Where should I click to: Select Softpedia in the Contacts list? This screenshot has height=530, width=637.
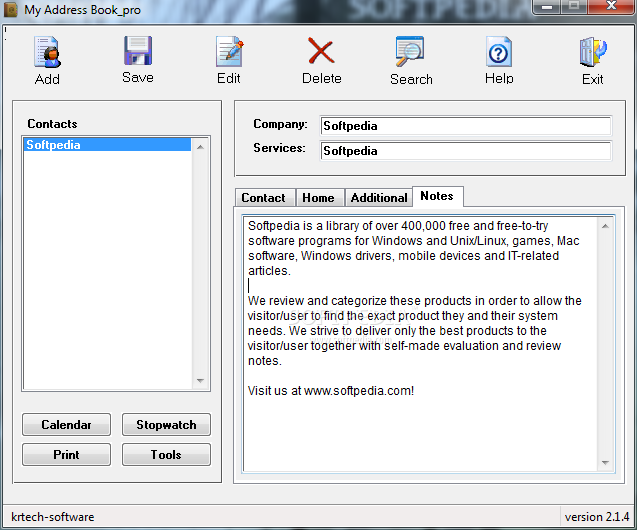tap(107, 145)
